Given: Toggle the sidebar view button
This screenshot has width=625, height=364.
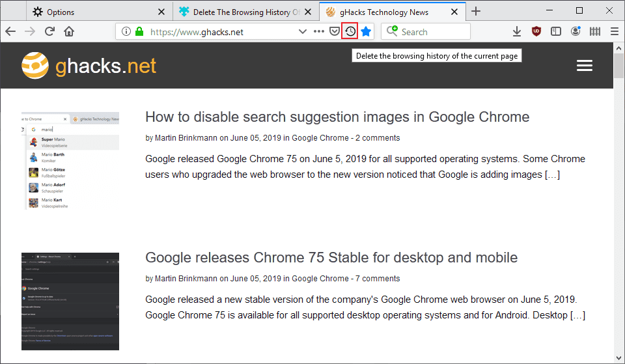Looking at the screenshot, I should pyautogui.click(x=555, y=31).
